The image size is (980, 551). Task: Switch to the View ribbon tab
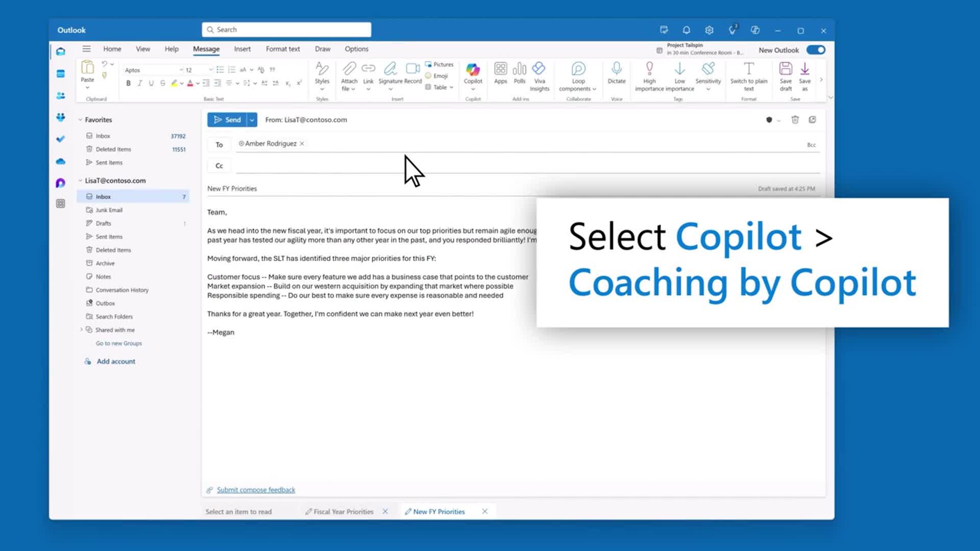(x=143, y=49)
